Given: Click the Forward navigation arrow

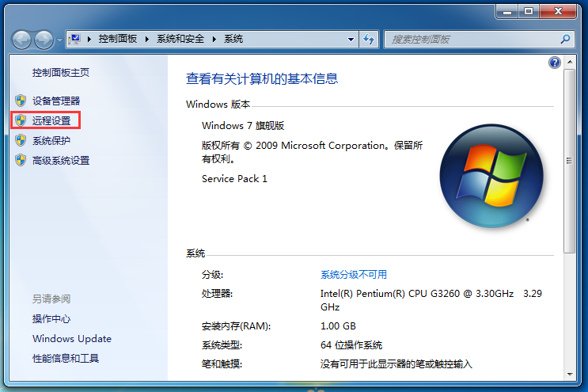Looking at the screenshot, I should click(44, 40).
